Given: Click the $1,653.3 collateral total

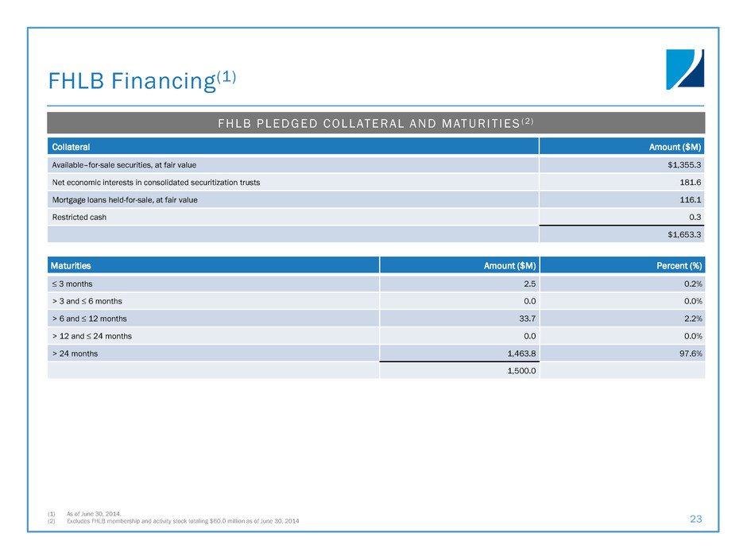Looking at the screenshot, I should (x=683, y=235).
